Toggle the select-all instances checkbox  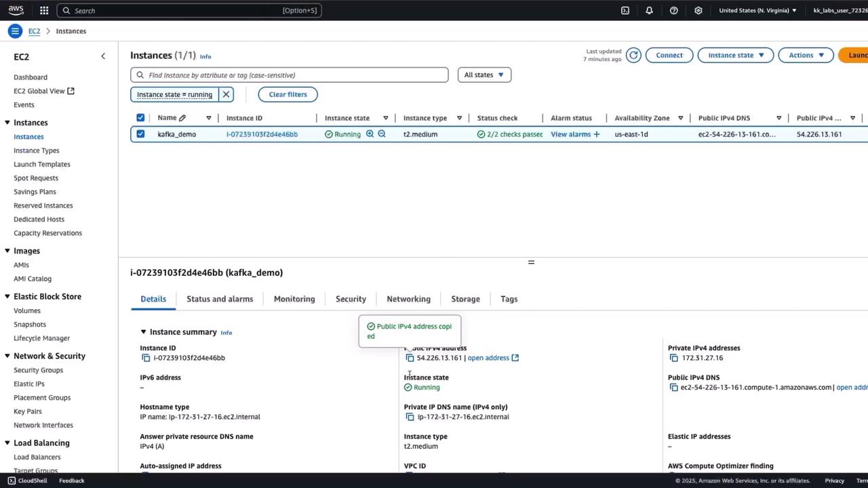140,118
